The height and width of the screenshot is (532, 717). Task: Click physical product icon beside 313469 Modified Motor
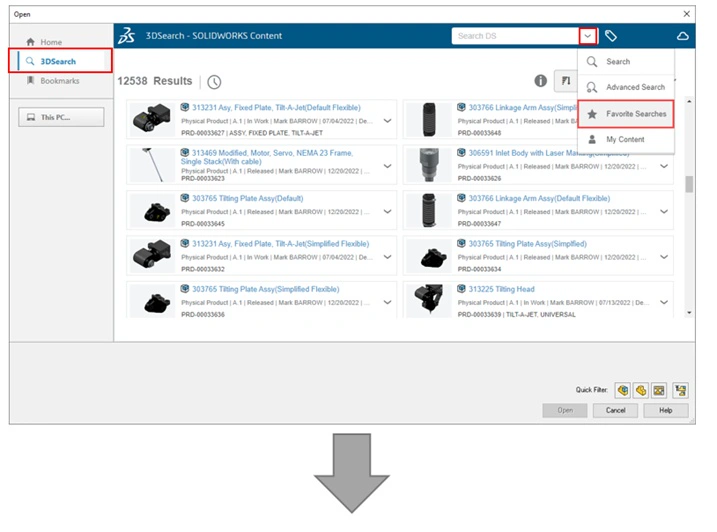[185, 152]
